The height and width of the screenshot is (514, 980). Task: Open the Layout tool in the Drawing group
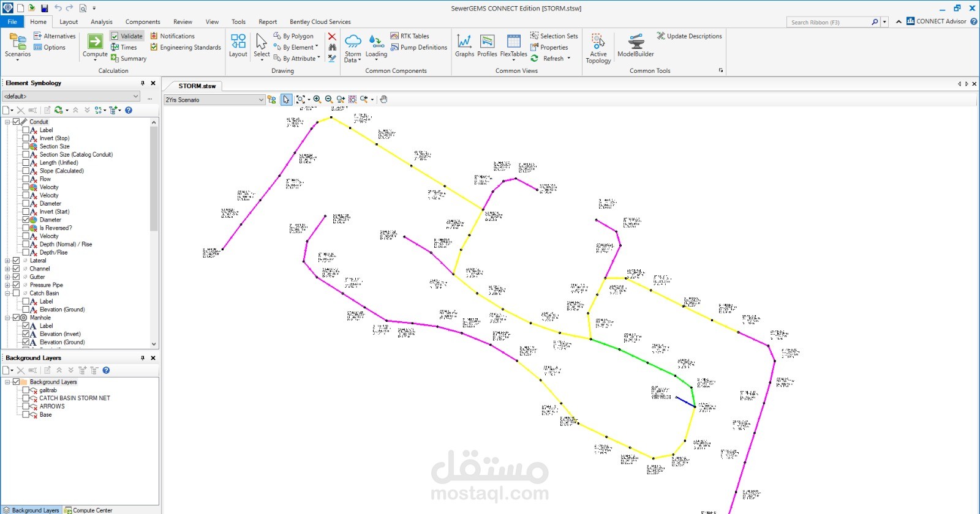(238, 45)
